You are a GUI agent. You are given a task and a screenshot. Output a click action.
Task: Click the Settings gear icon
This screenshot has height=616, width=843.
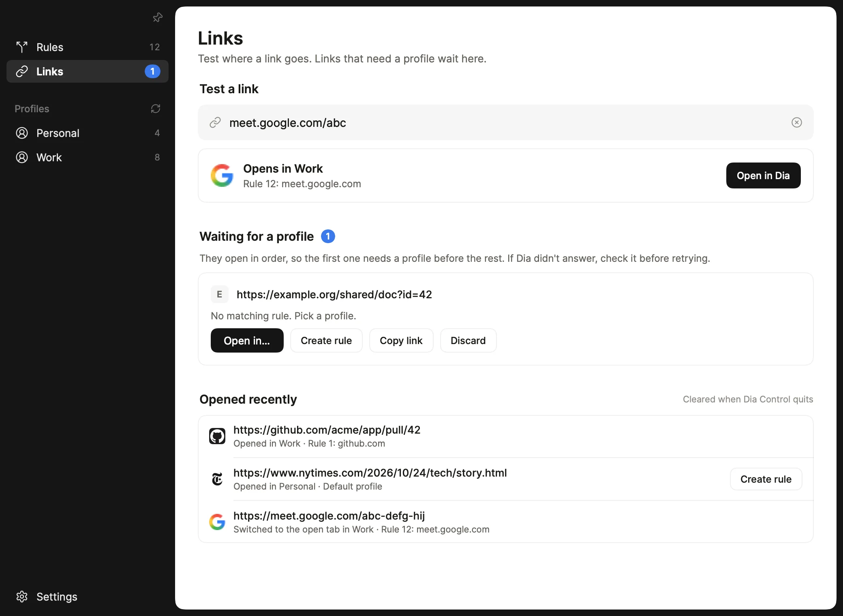tap(22, 597)
